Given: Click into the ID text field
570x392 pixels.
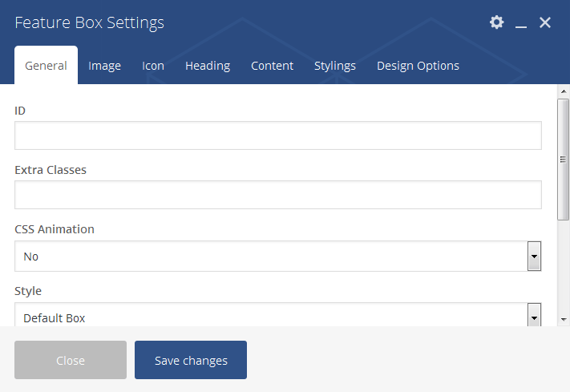Looking at the screenshot, I should coord(277,135).
